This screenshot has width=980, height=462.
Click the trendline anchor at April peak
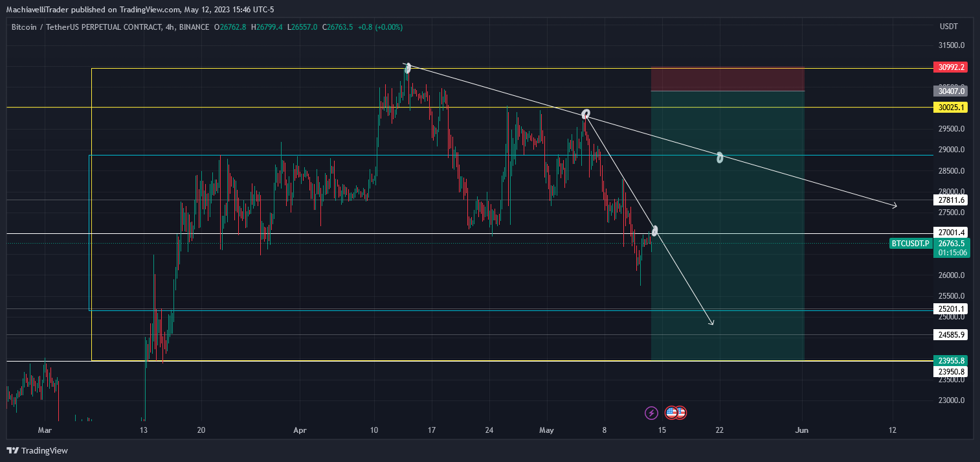coord(408,67)
